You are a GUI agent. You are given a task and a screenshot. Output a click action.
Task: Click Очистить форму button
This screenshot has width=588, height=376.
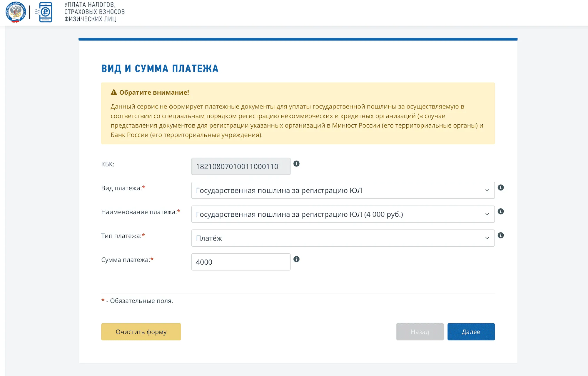click(141, 332)
